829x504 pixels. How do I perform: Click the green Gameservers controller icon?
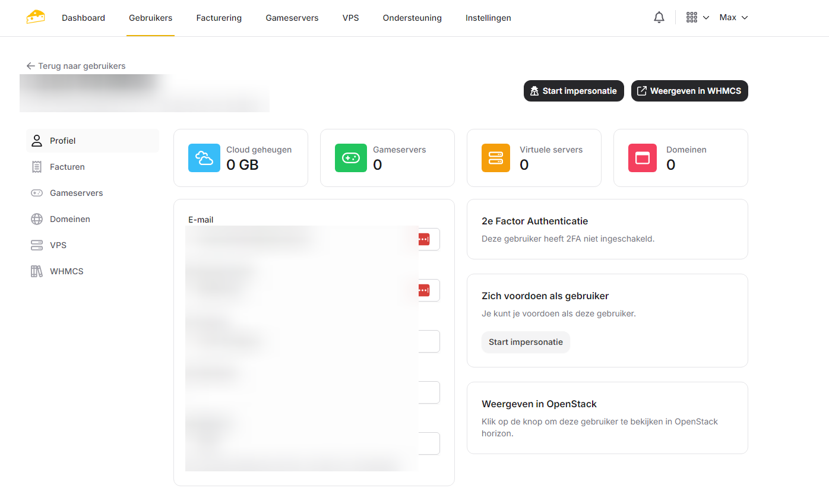pyautogui.click(x=350, y=158)
